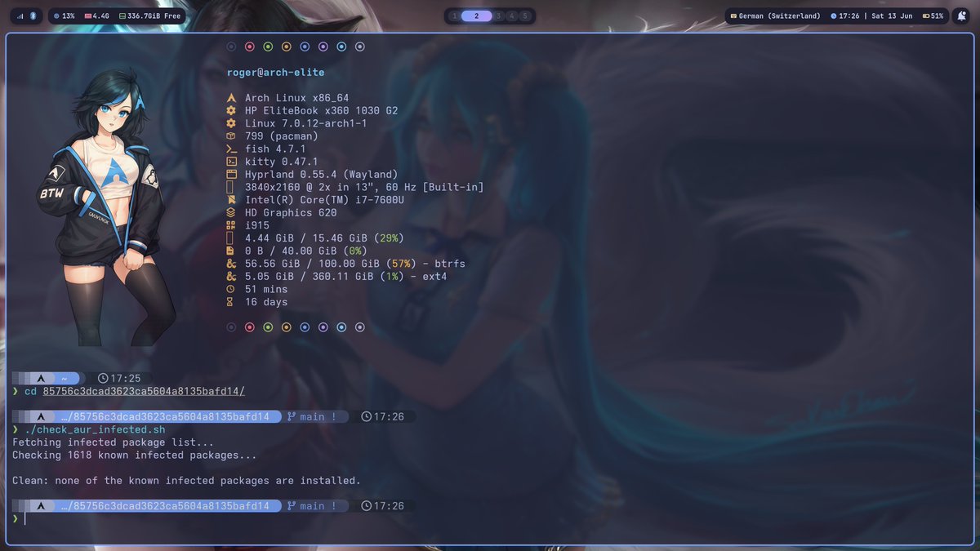Change the German (Switzerland) keyboard layout
This screenshot has width=980, height=551.
(x=776, y=16)
